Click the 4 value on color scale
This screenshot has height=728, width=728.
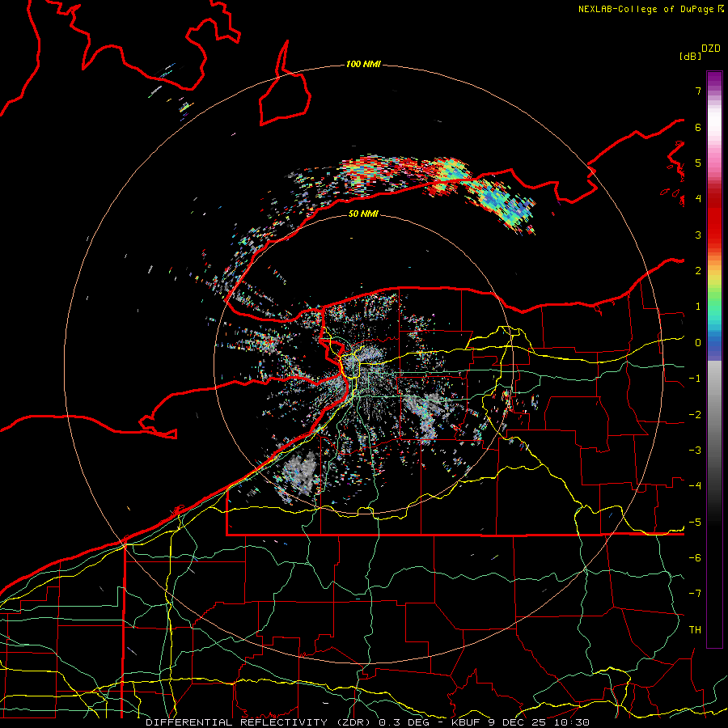pos(698,199)
